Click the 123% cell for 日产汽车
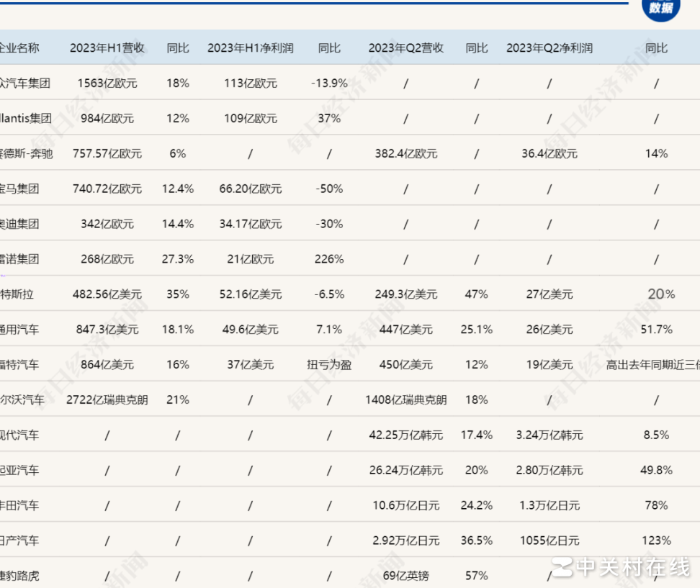Screen dimensions: 700x588 [x=656, y=540]
